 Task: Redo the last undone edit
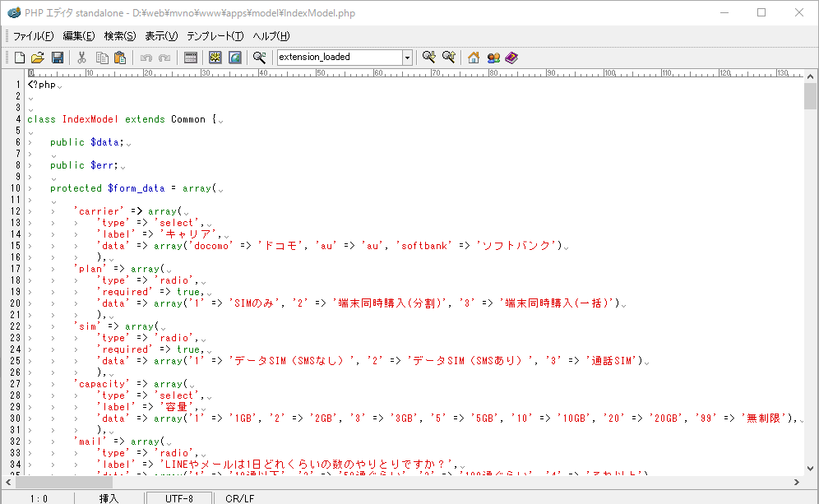164,58
